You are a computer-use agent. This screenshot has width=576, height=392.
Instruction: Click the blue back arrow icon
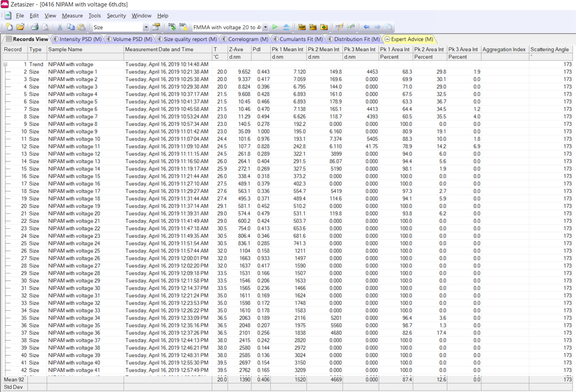coord(366,27)
